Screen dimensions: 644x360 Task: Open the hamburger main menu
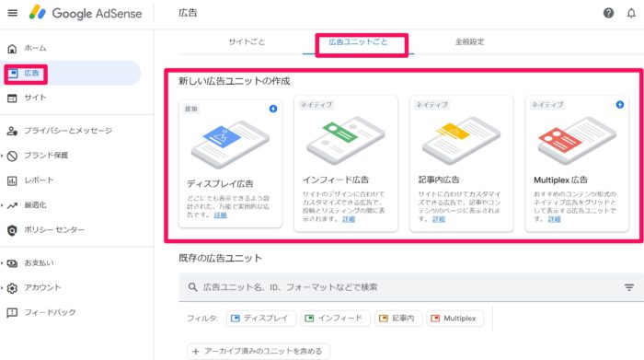click(x=13, y=13)
